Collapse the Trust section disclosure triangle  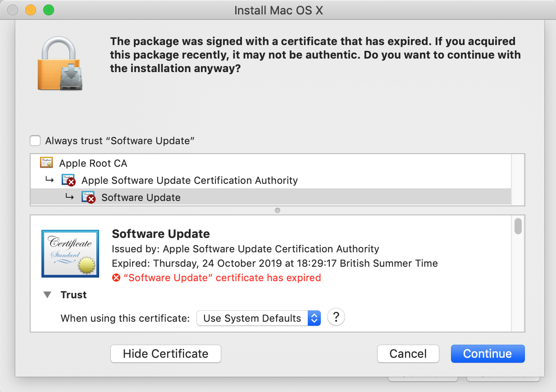[x=47, y=295]
